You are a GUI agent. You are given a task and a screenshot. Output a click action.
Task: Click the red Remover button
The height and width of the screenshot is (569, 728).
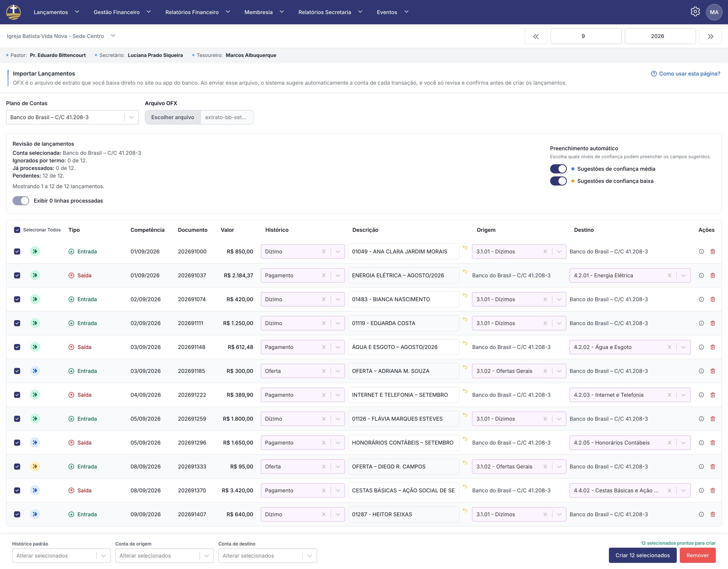[x=697, y=555]
